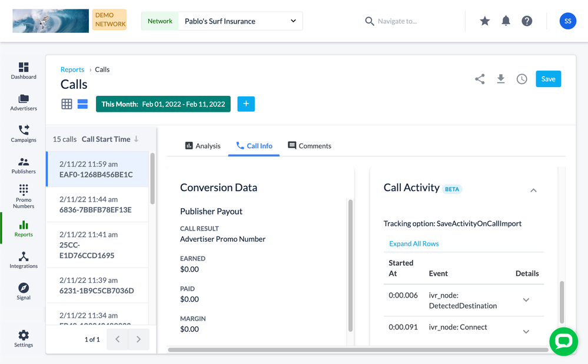Open the help question mark icon

(x=527, y=21)
